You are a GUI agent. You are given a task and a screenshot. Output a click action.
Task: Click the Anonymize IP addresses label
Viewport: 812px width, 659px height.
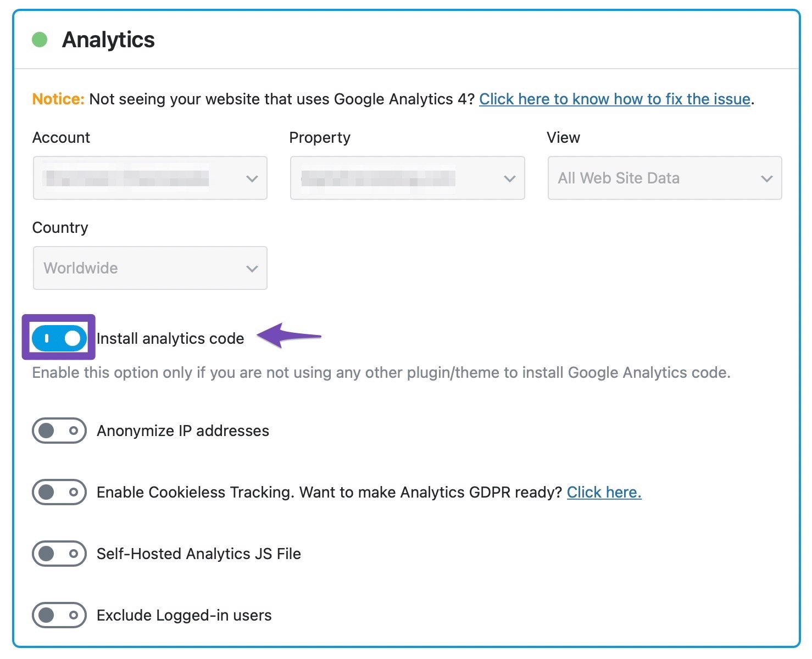(x=182, y=431)
